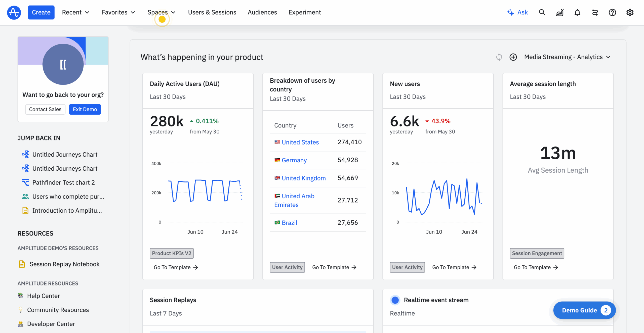This screenshot has height=333, width=644.
Task: Open Pathfinder Test chart 2 item
Action: (x=63, y=182)
